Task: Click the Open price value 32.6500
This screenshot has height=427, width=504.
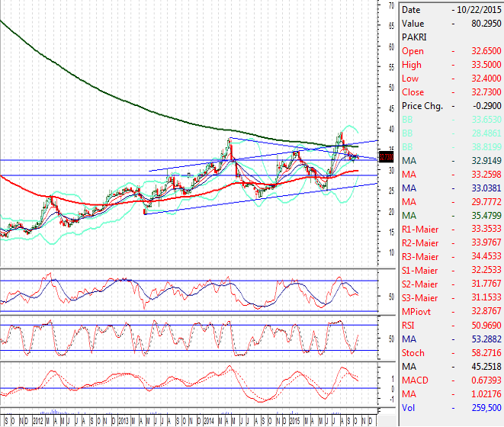Action: click(x=486, y=51)
